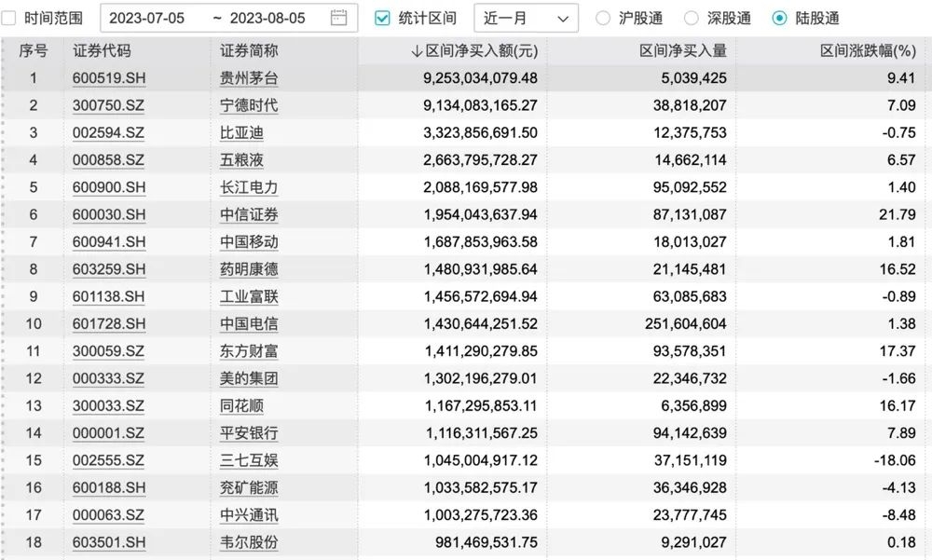
Task: Open stock code 000001.SZ link
Action: (108, 433)
